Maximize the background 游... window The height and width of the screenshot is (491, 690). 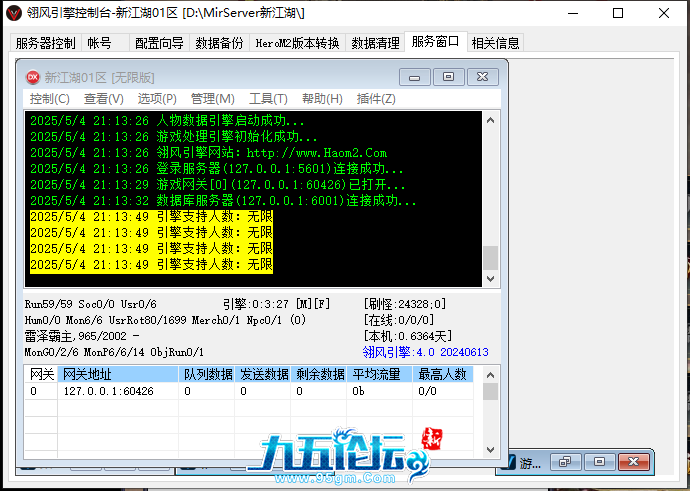[x=599, y=462]
